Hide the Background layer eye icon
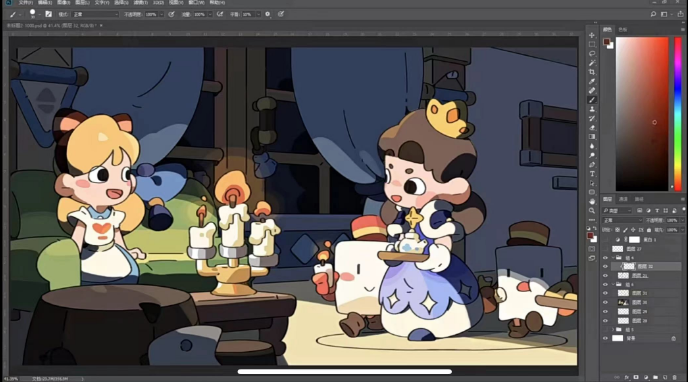688x382 pixels. [606, 338]
